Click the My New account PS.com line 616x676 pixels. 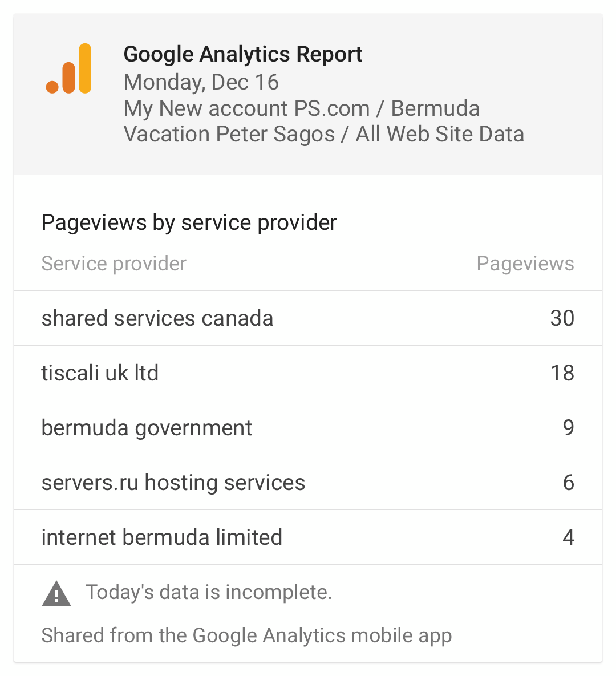click(x=301, y=108)
